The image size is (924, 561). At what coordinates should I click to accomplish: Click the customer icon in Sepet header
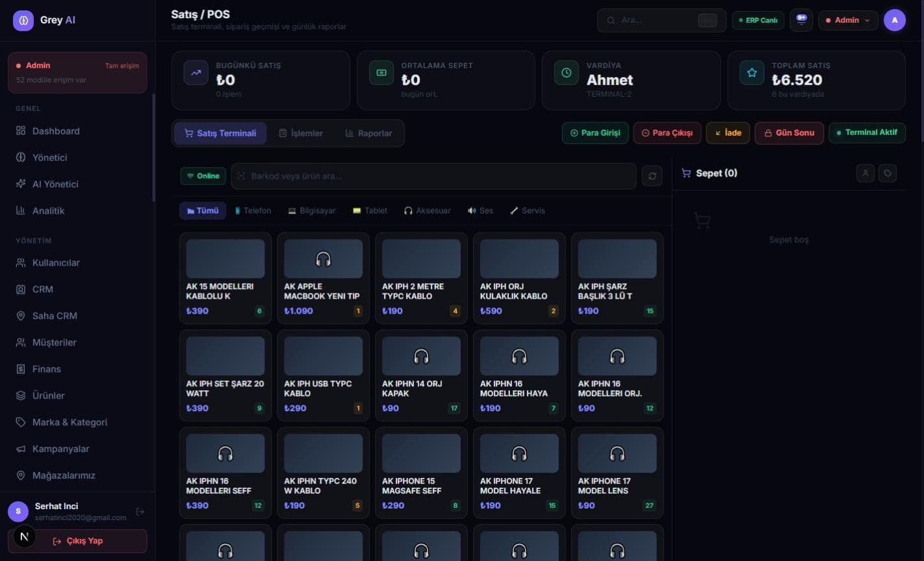click(x=866, y=173)
